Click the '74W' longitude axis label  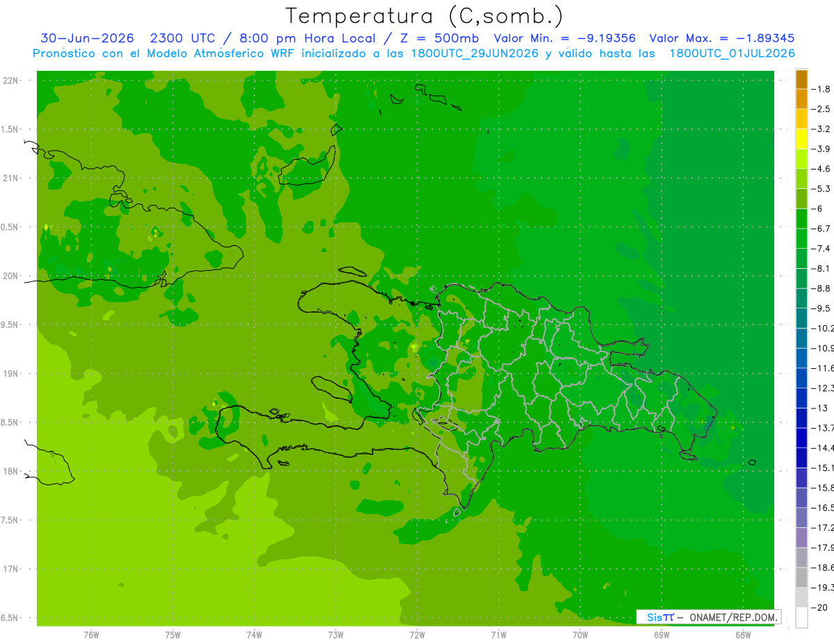[254, 634]
